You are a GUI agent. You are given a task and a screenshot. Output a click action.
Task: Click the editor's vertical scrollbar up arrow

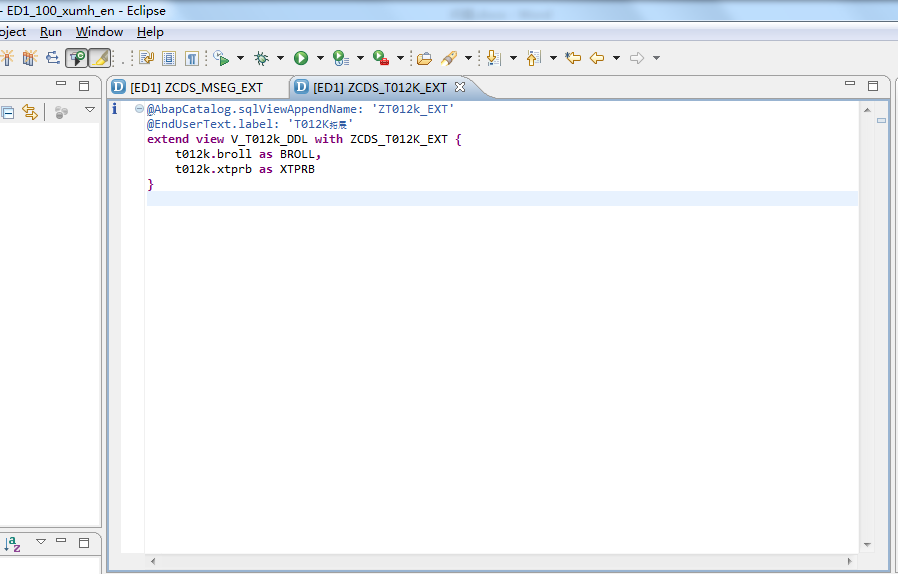[866, 109]
